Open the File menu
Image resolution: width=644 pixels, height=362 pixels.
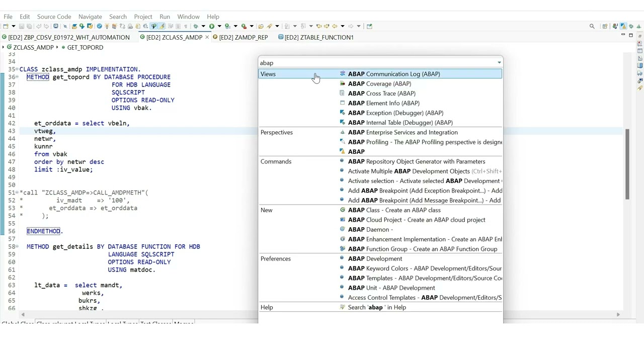(x=8, y=17)
